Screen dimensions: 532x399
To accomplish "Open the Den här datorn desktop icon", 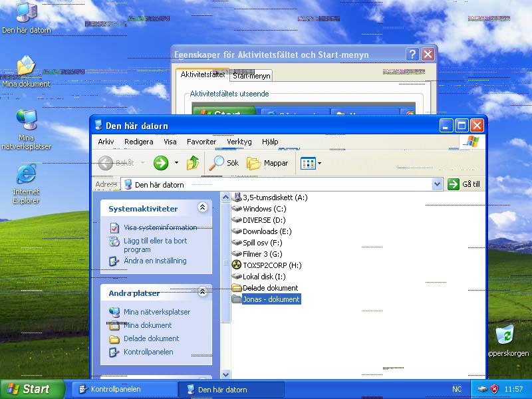I will pyautogui.click(x=27, y=17).
